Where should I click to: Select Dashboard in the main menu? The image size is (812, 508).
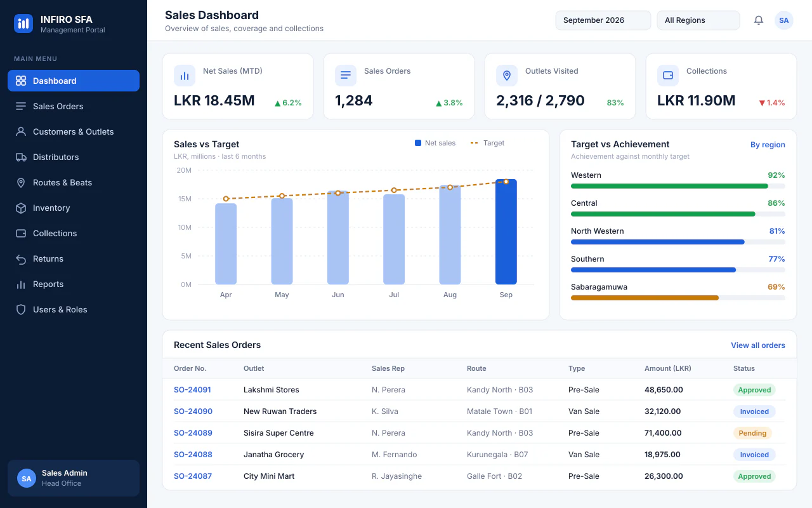pos(74,81)
